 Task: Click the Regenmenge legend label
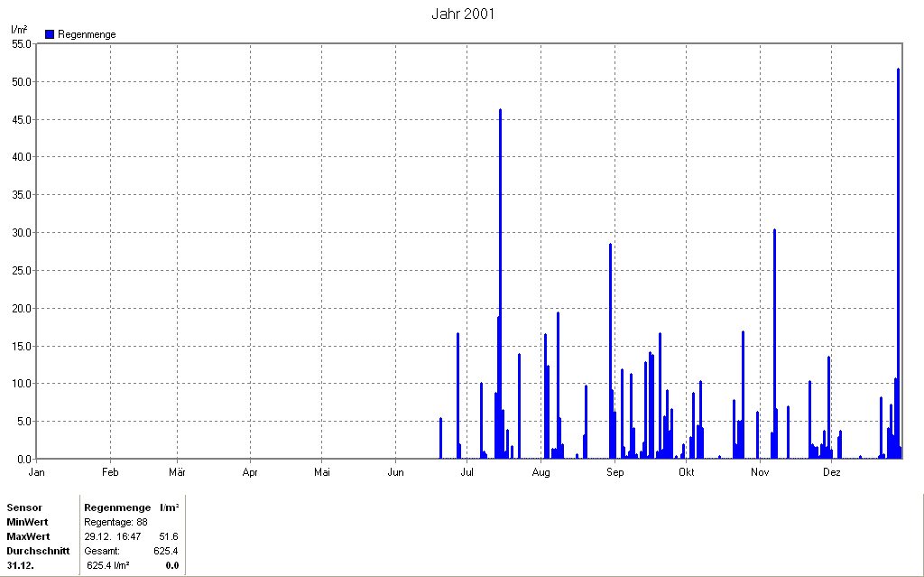[87, 34]
